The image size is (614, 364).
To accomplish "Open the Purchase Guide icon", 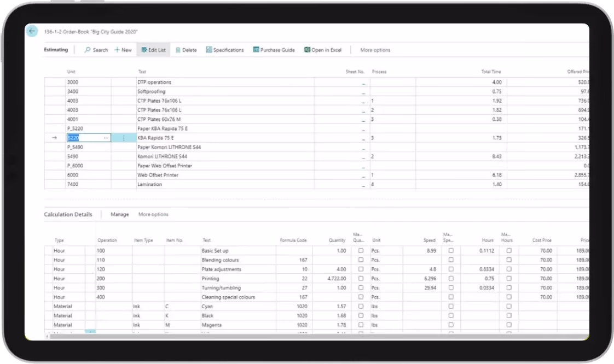I will 256,50.
